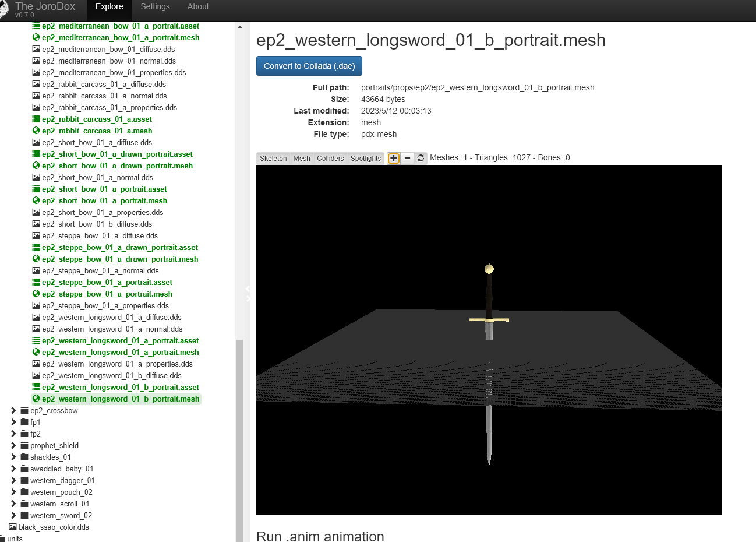This screenshot has width=756, height=542.
Task: Click the mesh icon next to ep2_rabbit_carcass_01_a.mesh
Action: pyautogui.click(x=36, y=131)
